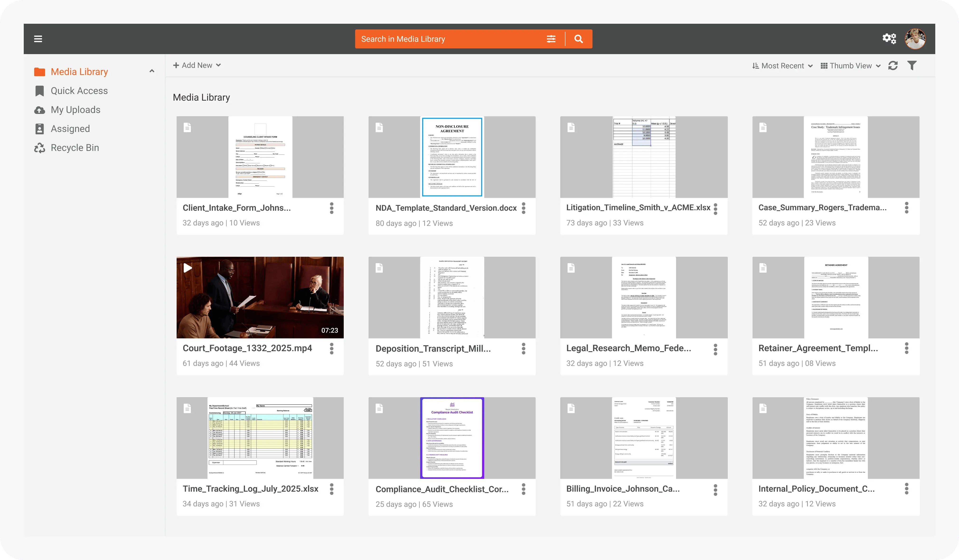The width and height of the screenshot is (959, 560).
Task: Go to Quick Access
Action: (x=79, y=91)
